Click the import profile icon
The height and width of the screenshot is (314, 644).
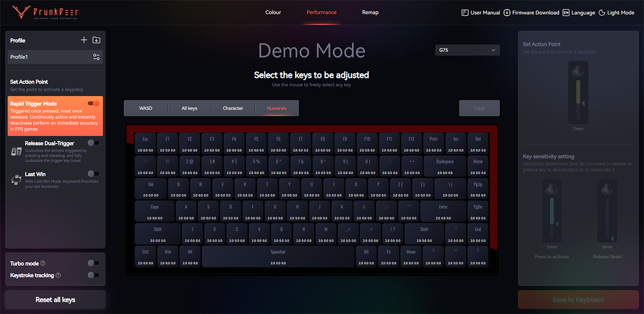tap(96, 40)
